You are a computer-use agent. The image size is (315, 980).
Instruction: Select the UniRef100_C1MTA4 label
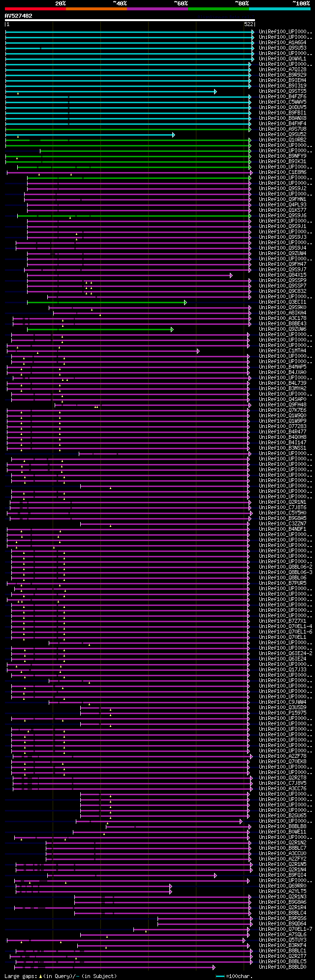283,350
